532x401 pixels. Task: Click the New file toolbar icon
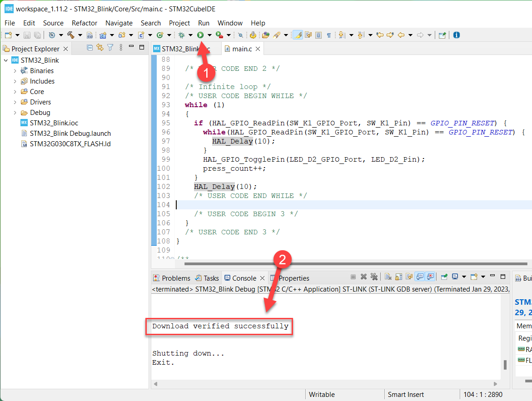(x=8, y=35)
